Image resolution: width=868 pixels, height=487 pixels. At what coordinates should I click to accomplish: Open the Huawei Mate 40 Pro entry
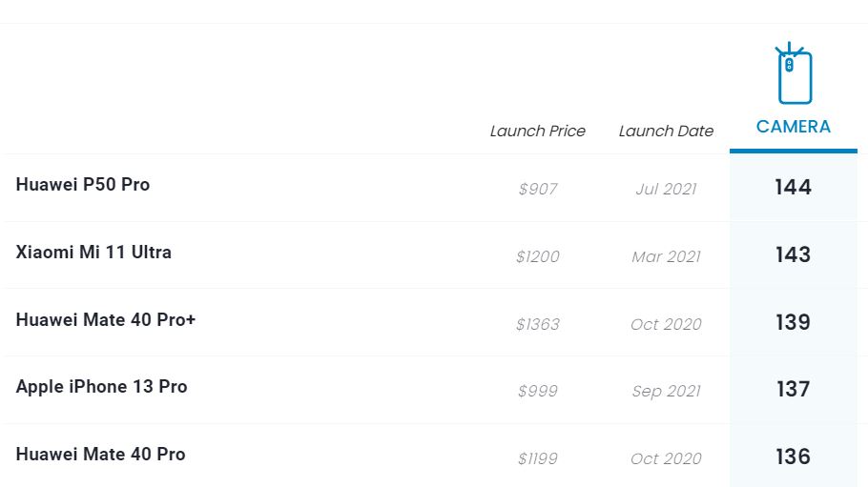coord(100,455)
